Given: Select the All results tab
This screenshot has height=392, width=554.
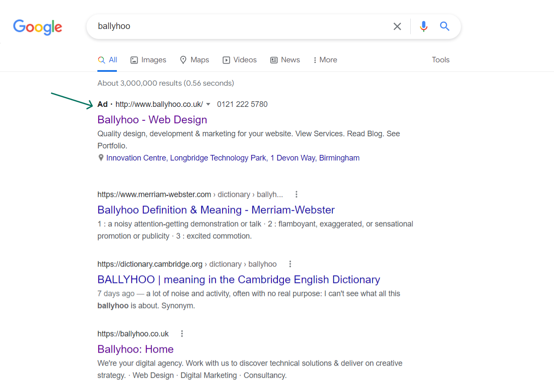Looking at the screenshot, I should point(107,60).
